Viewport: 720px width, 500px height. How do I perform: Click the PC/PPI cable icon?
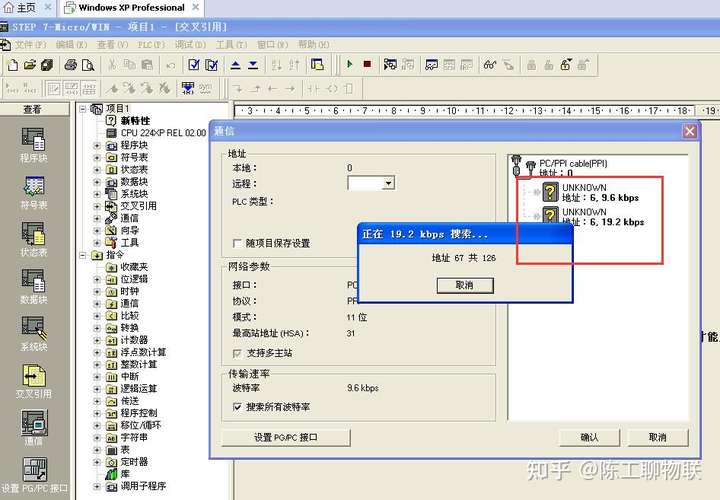pyautogui.click(x=523, y=166)
